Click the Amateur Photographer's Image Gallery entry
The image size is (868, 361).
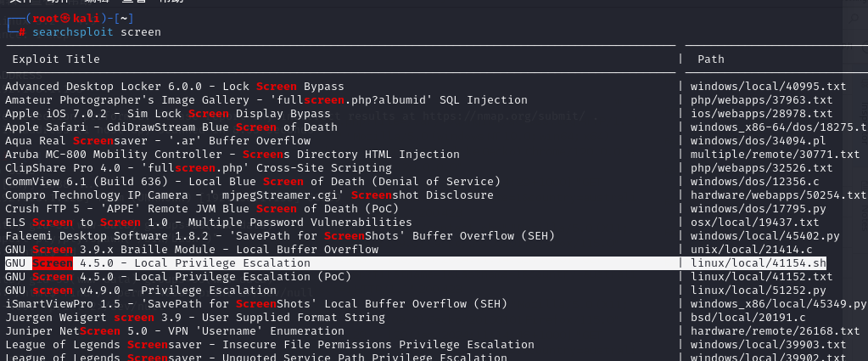tap(266, 100)
